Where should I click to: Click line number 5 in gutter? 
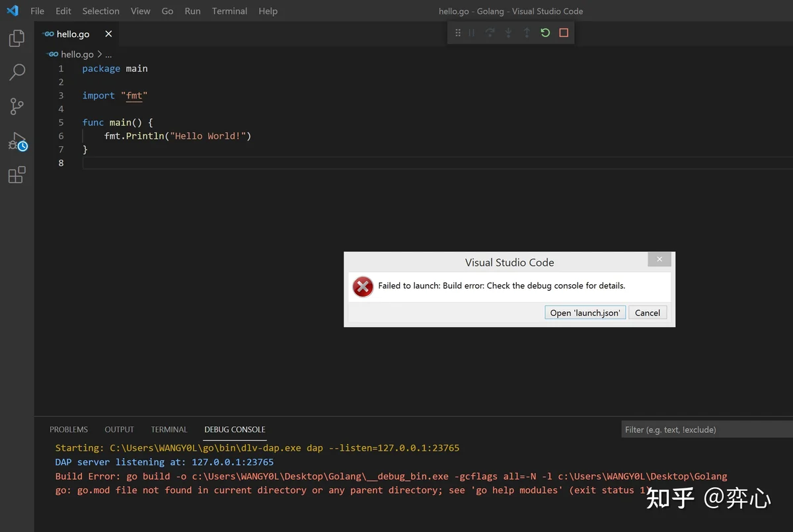(61, 122)
